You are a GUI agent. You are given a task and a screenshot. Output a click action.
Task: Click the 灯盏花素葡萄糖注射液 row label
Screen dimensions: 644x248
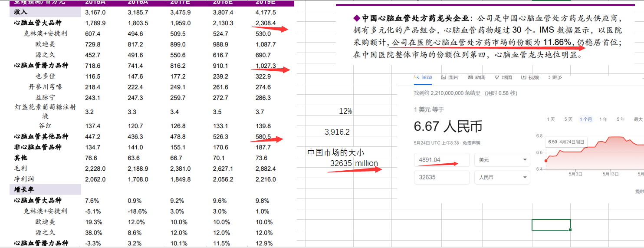pos(45,111)
